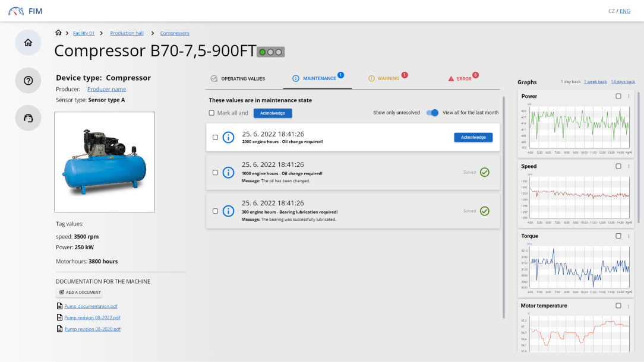
Task: Check the Motor temperature graph checkbox
Action: click(x=618, y=306)
